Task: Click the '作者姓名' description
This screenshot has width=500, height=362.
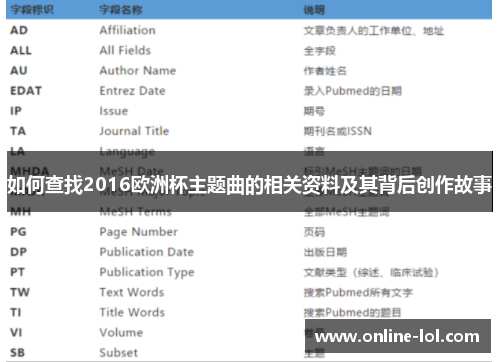Action: [325, 71]
